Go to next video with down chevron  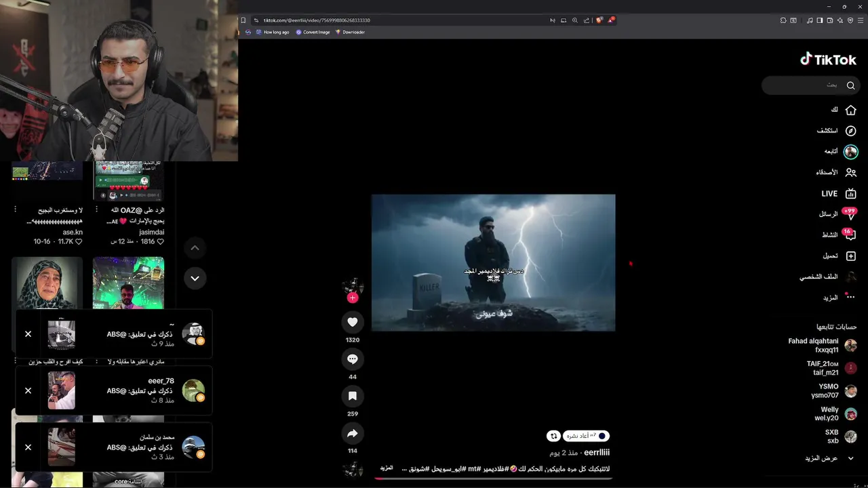tap(195, 278)
